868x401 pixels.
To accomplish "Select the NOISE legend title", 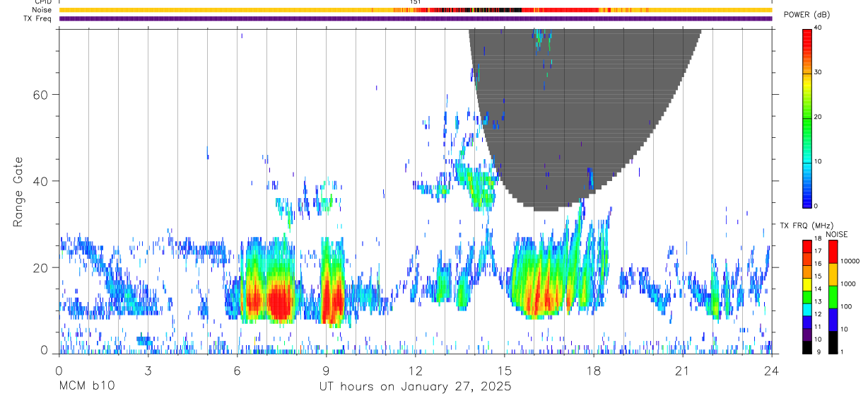I will pyautogui.click(x=836, y=234).
